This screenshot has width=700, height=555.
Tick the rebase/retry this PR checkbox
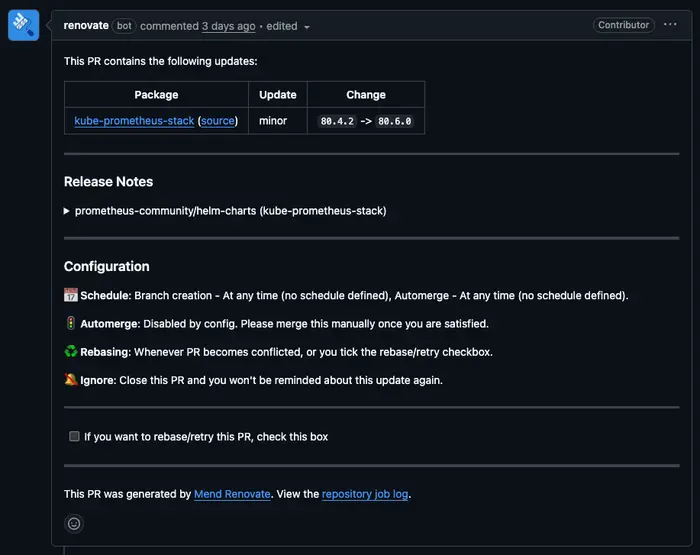74,436
